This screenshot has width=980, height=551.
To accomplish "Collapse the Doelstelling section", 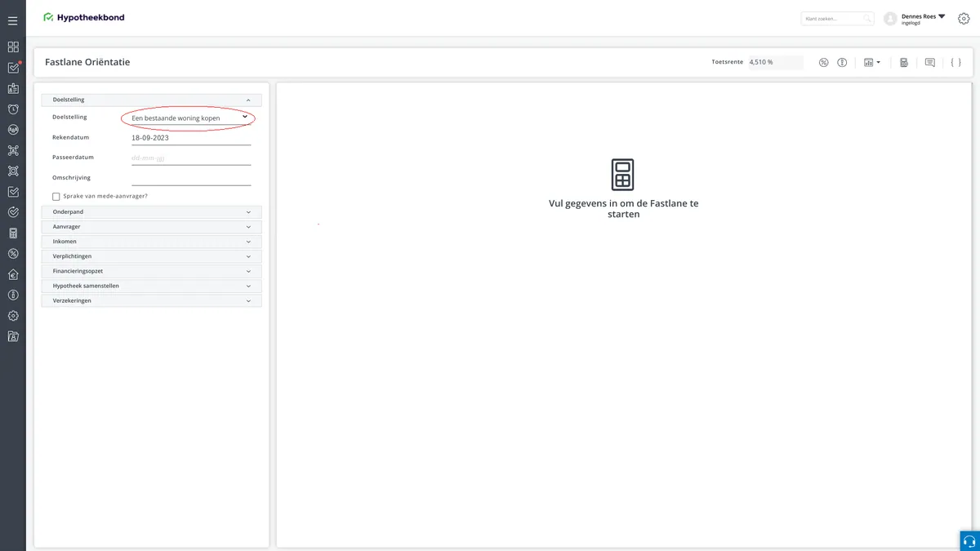I will [x=152, y=100].
